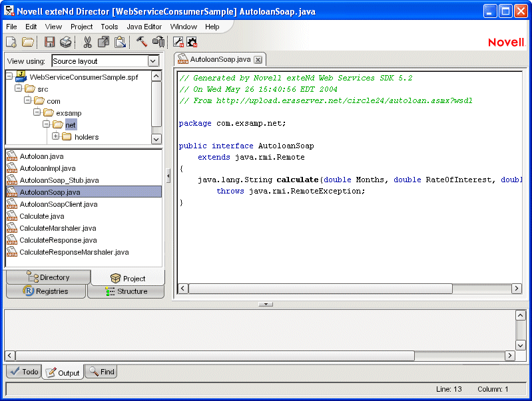Open the Window menu
Image resolution: width=532 pixels, height=401 pixels.
tap(183, 27)
